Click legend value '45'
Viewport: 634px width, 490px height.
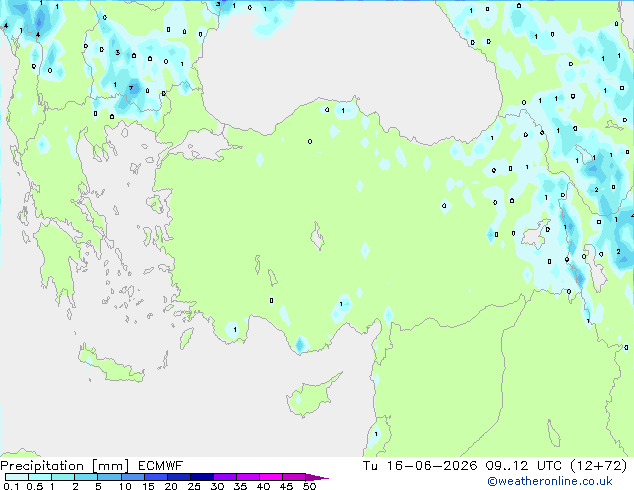pos(286,486)
